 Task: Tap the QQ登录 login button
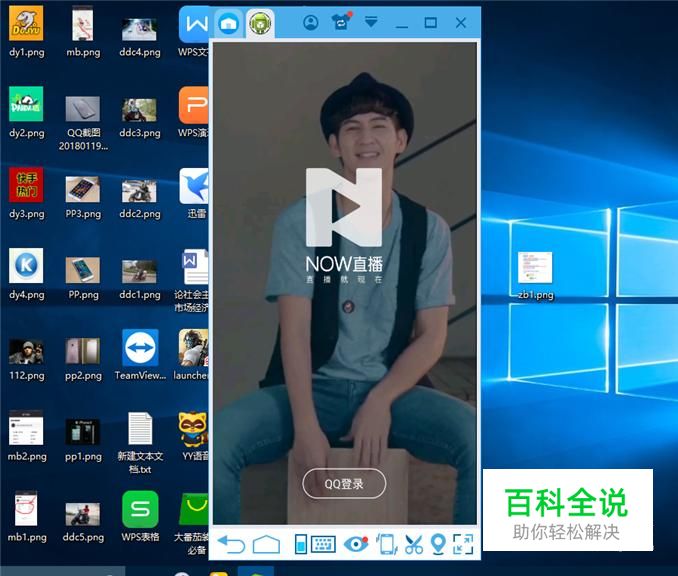click(344, 483)
